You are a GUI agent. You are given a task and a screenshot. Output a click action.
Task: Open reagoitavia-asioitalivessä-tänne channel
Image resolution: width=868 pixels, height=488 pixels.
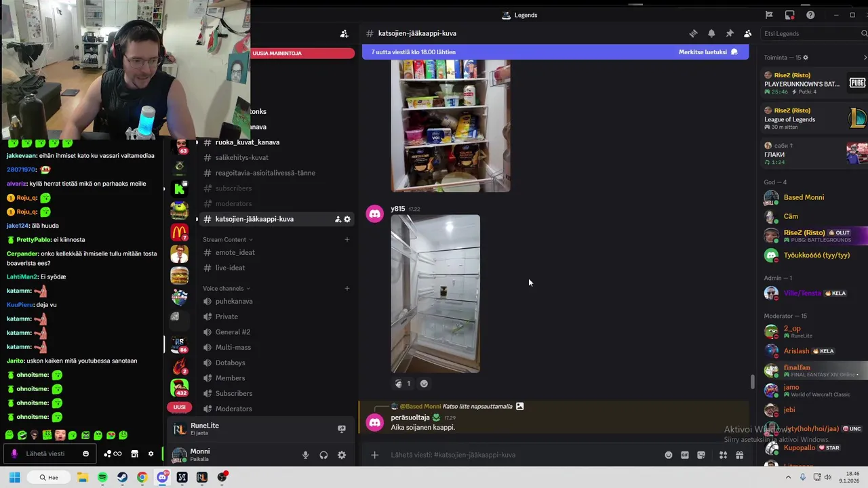pos(264,173)
